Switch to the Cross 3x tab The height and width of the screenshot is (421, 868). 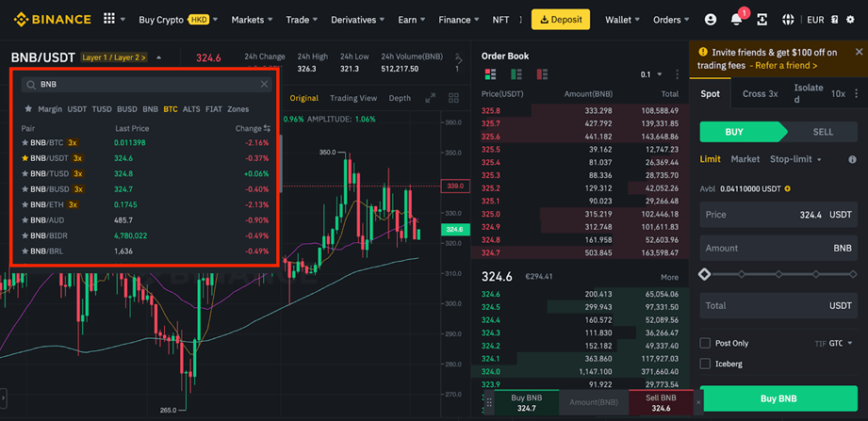click(x=760, y=94)
